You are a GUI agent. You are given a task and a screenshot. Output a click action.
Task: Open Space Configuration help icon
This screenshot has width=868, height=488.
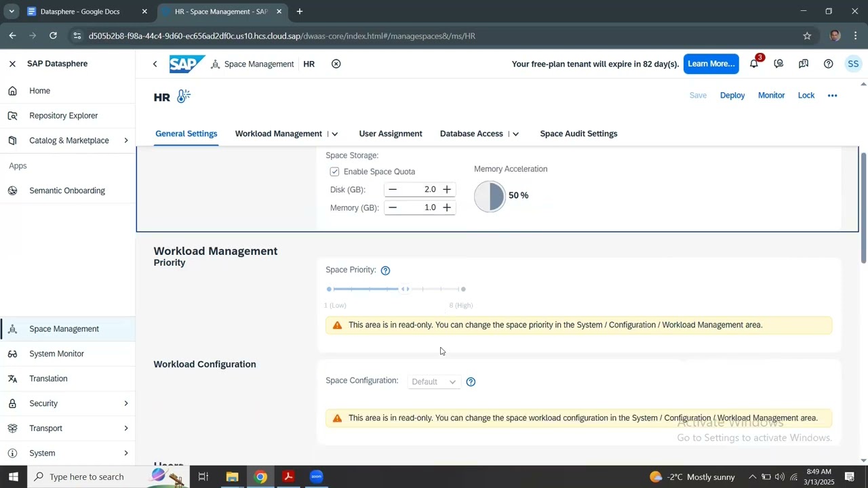[x=471, y=382]
